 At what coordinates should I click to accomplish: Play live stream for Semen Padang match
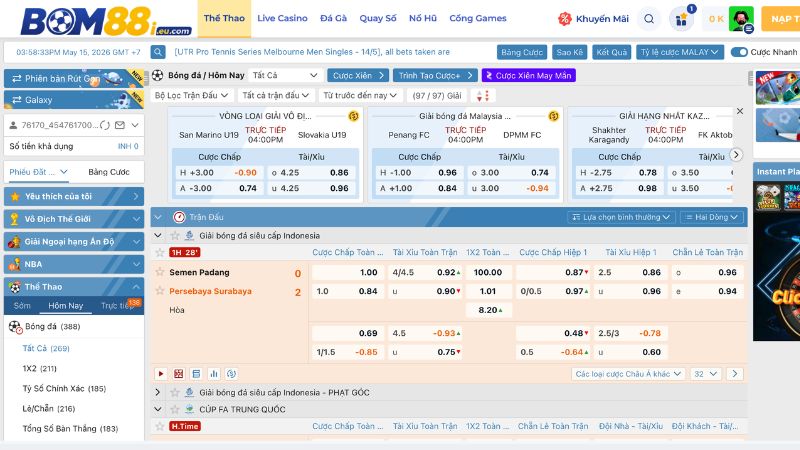pos(161,374)
